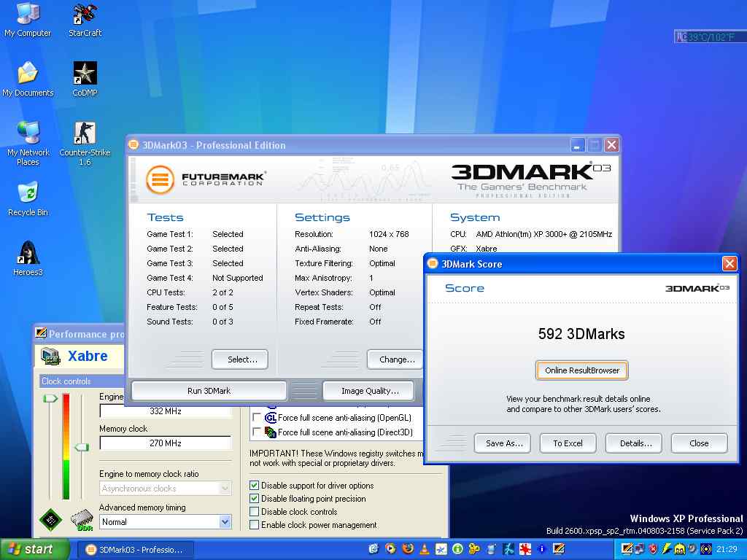The width and height of the screenshot is (747, 560).
Task: Open the My Documents desktop icon
Action: [x=28, y=79]
